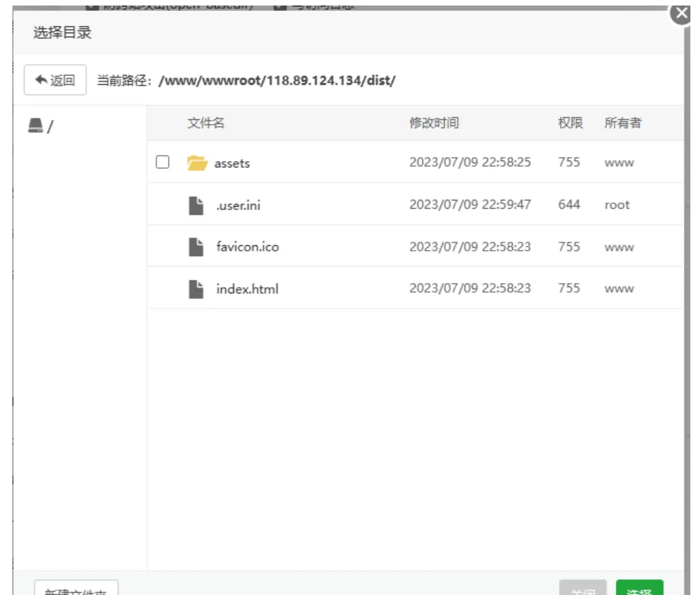
Task: Click the 权限 column header
Action: (x=571, y=123)
